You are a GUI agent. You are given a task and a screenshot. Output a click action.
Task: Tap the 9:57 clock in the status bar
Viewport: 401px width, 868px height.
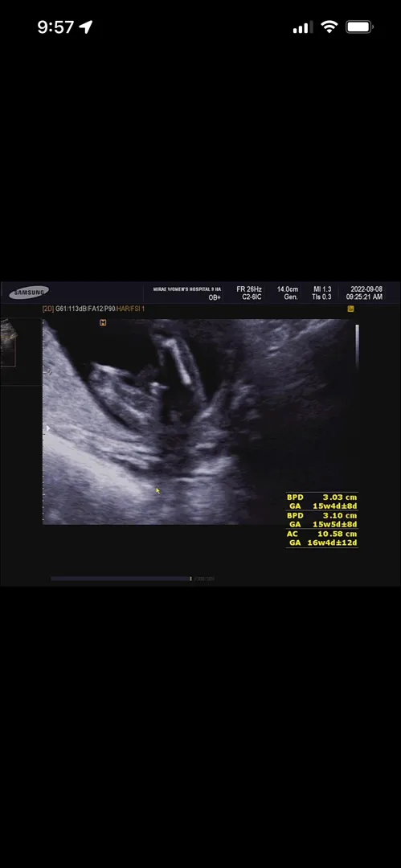pyautogui.click(x=55, y=27)
